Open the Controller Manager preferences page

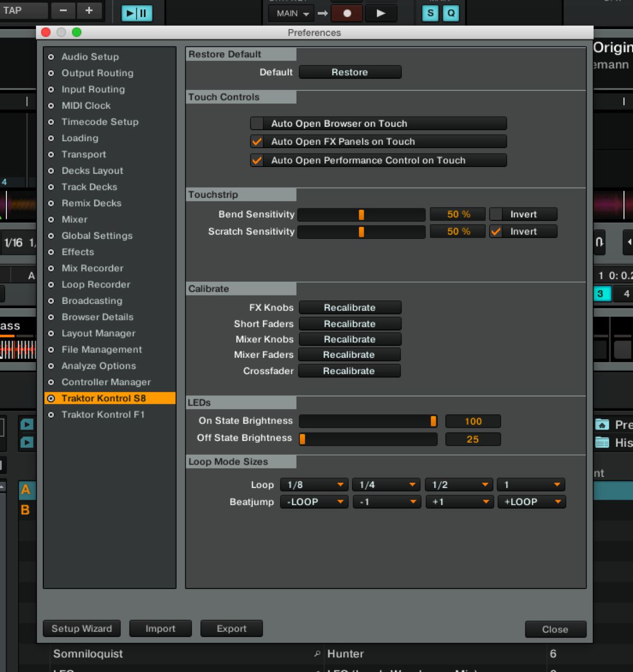pos(106,382)
